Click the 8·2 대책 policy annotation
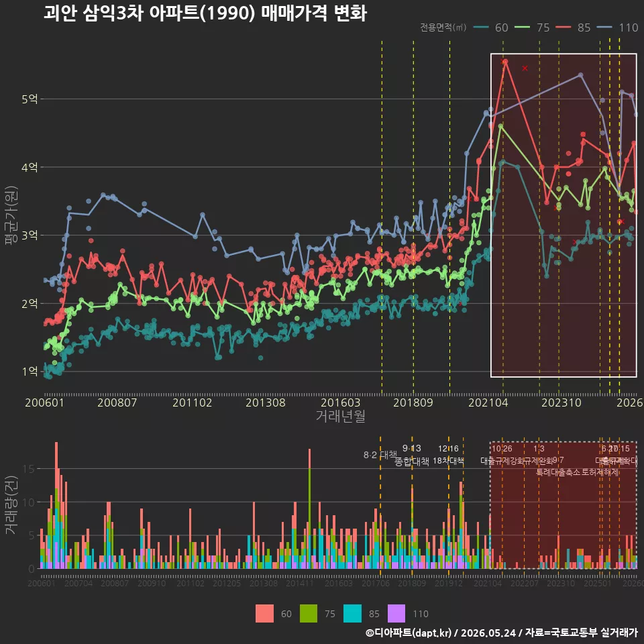Viewport: 644px width, 644px height. (380, 455)
